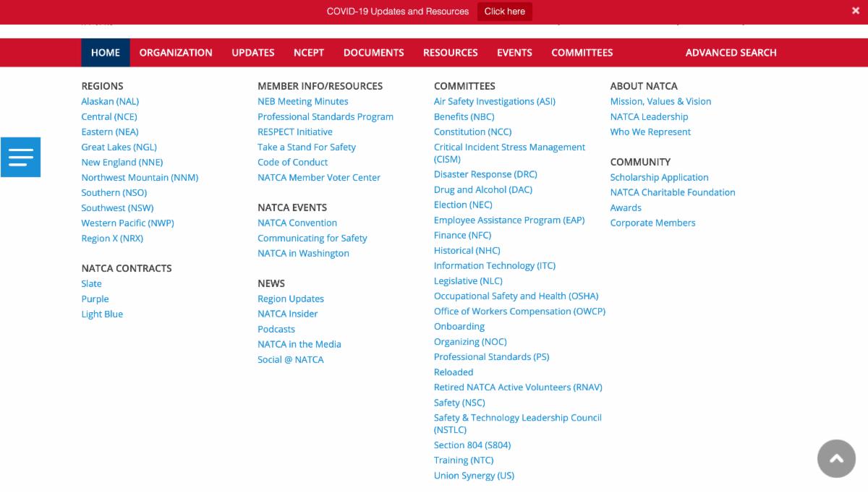Viewport: 868px width, 493px height.
Task: Open NATCA Insider link
Action: (x=288, y=314)
